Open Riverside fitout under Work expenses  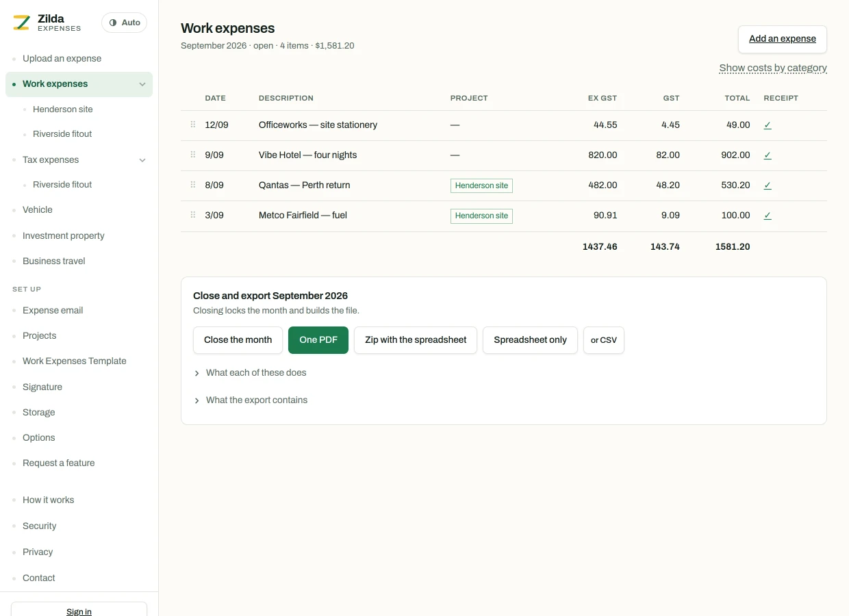click(x=62, y=133)
